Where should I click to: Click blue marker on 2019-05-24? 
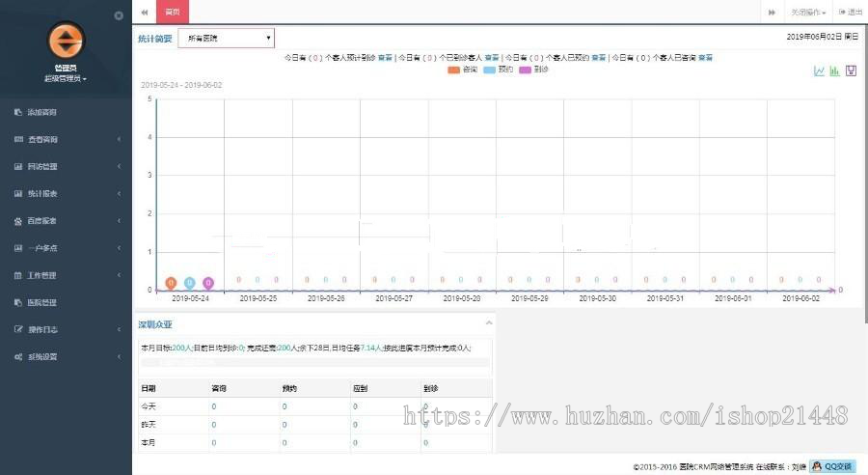189,283
